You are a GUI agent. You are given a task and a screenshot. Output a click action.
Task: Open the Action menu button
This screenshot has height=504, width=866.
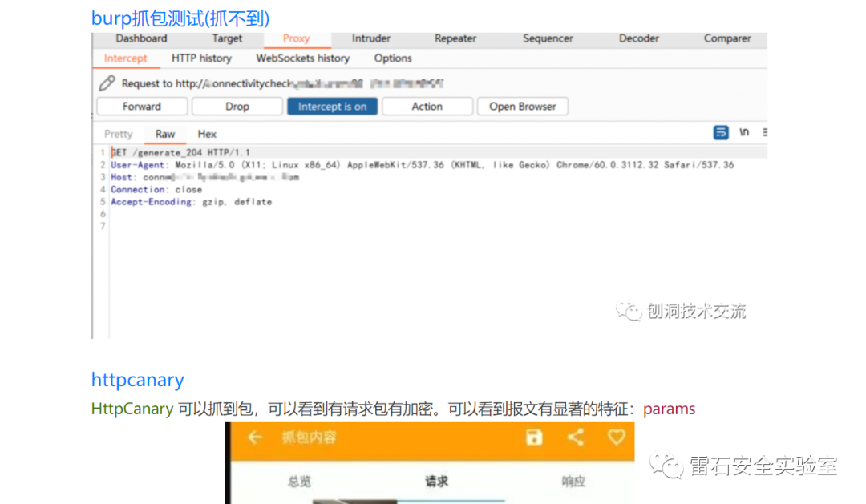tap(427, 107)
